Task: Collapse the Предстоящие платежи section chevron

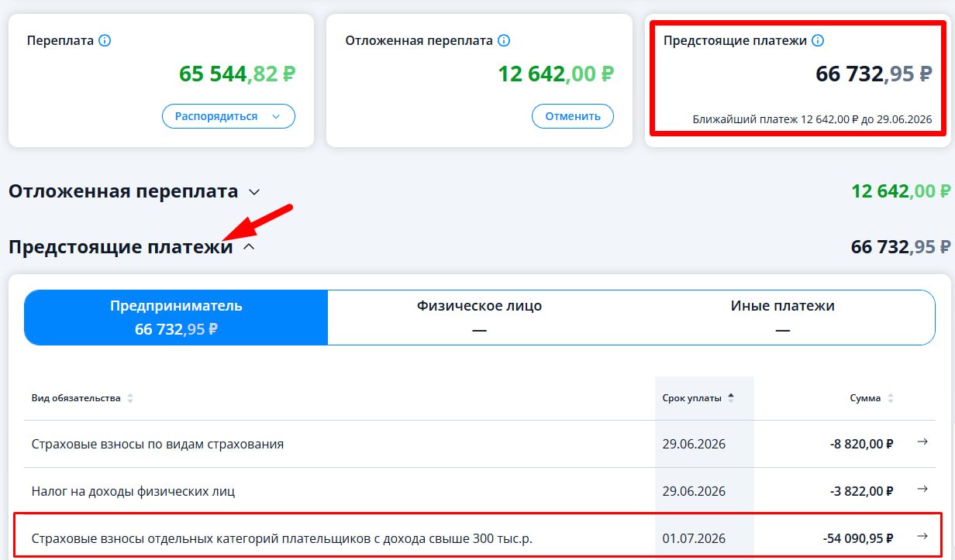Action: click(249, 247)
